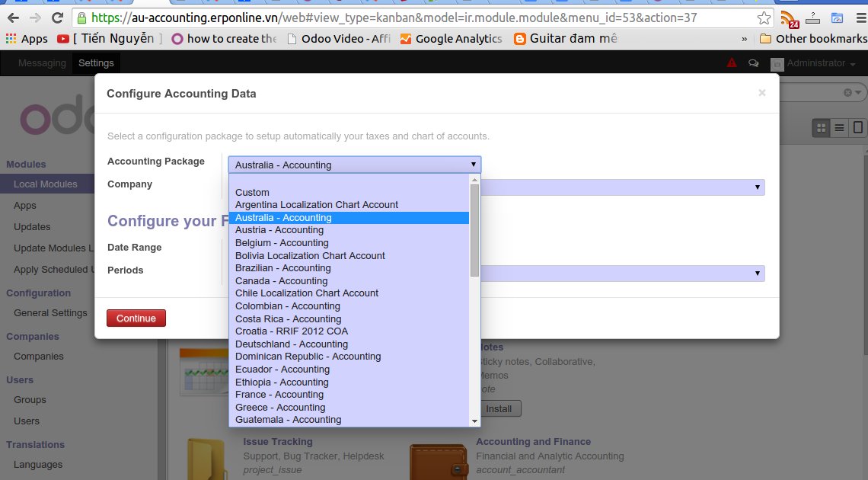Open 'how to create the' bookmark
The image size is (868, 480).
(224, 39)
